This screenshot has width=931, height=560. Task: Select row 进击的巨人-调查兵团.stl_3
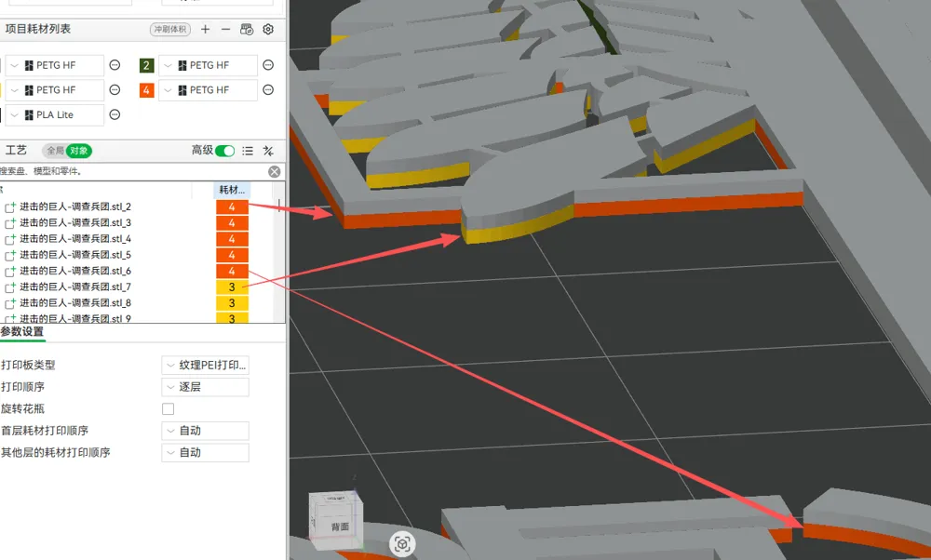(x=75, y=222)
